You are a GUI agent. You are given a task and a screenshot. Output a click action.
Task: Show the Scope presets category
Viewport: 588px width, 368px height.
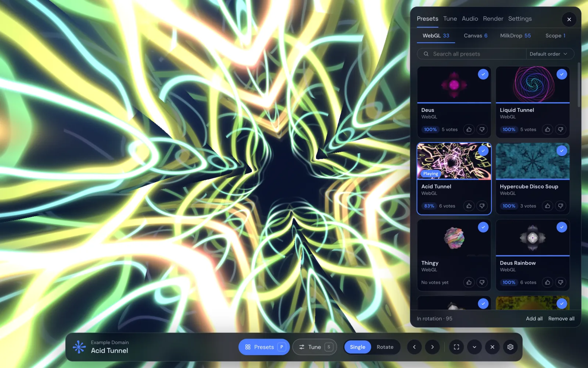[555, 36]
